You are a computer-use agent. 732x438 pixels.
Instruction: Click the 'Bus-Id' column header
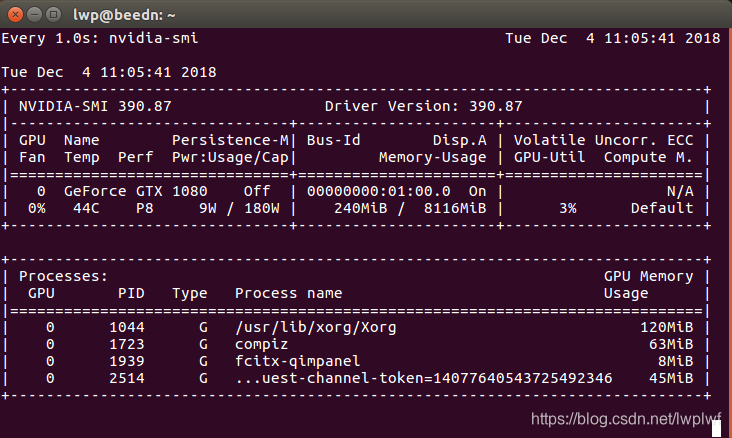tap(333, 140)
